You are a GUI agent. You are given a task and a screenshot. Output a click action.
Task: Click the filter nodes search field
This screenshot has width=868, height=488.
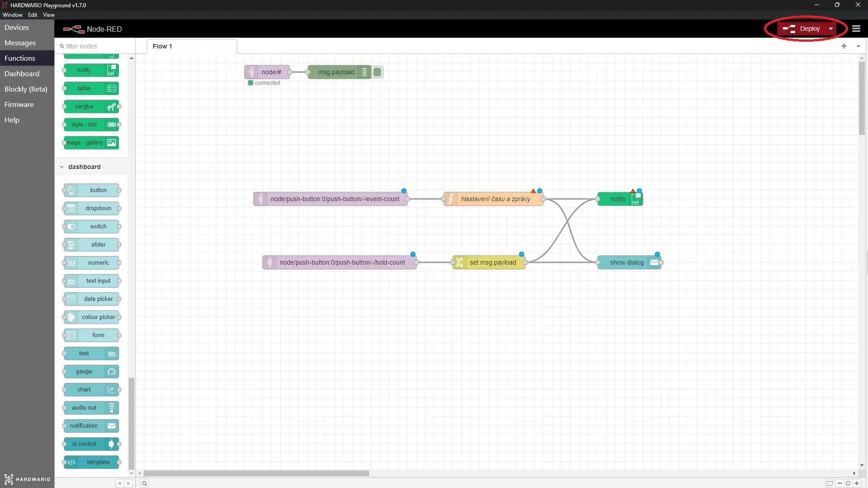point(96,46)
